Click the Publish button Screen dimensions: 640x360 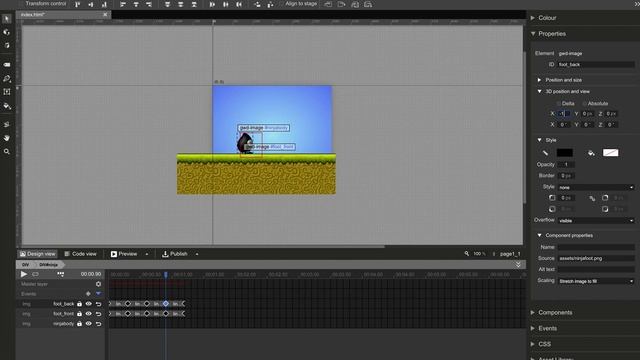pos(175,254)
